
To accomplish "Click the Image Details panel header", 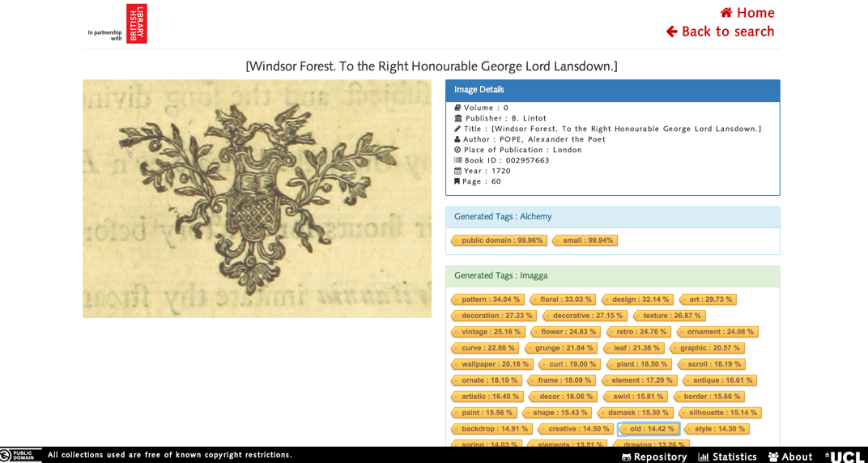I will (613, 90).
